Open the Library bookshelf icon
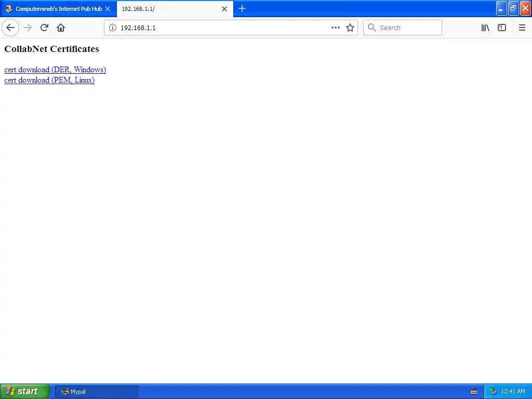 click(x=485, y=28)
